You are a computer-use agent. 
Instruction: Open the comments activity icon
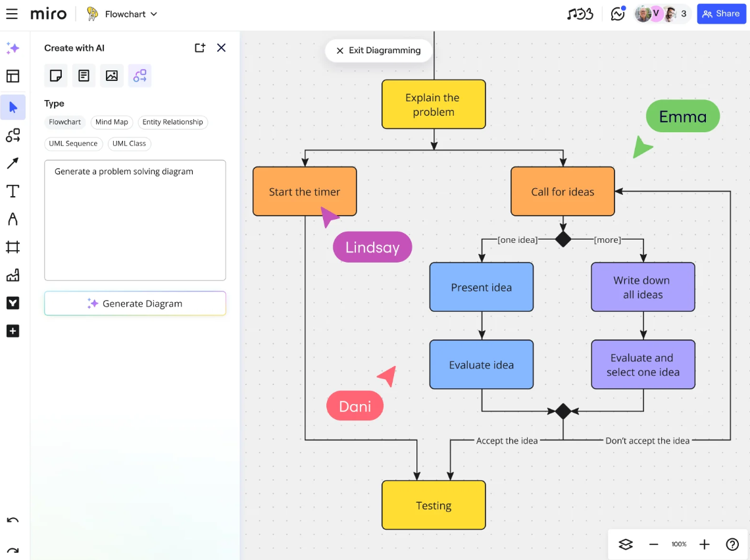[618, 14]
